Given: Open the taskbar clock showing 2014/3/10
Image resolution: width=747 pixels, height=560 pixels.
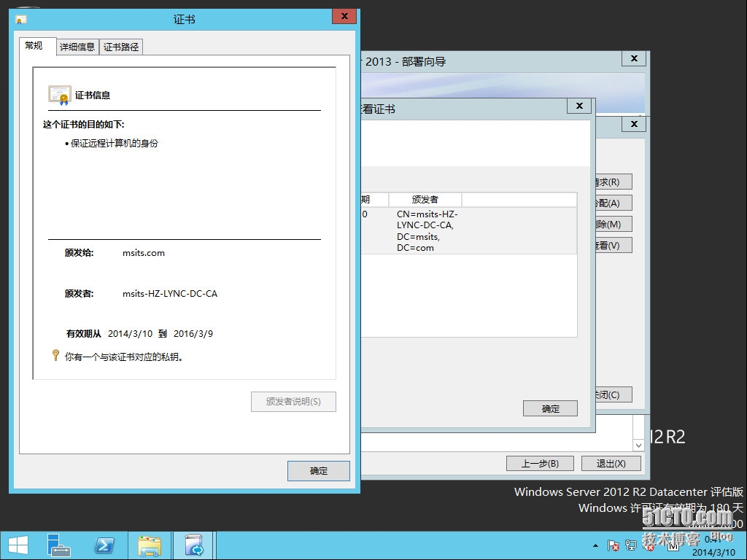Looking at the screenshot, I should point(713,545).
